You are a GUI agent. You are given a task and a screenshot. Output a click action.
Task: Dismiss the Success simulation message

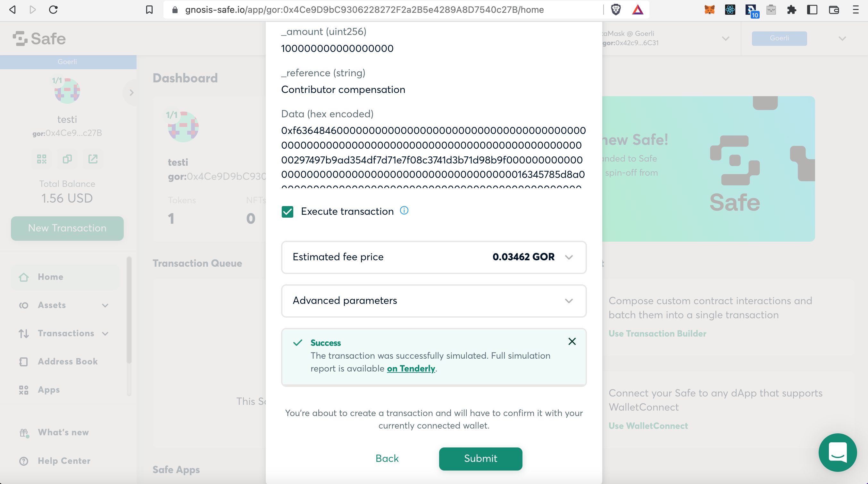(572, 341)
